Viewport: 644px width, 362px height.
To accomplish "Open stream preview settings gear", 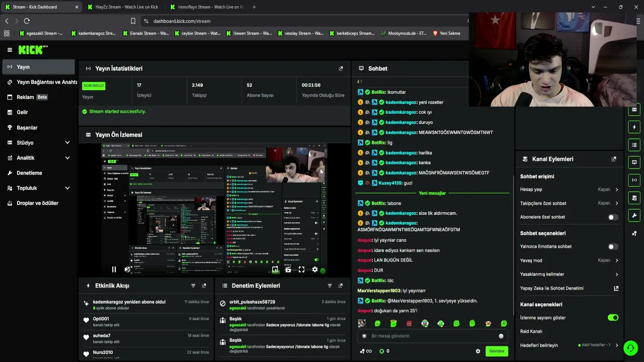I will (315, 269).
